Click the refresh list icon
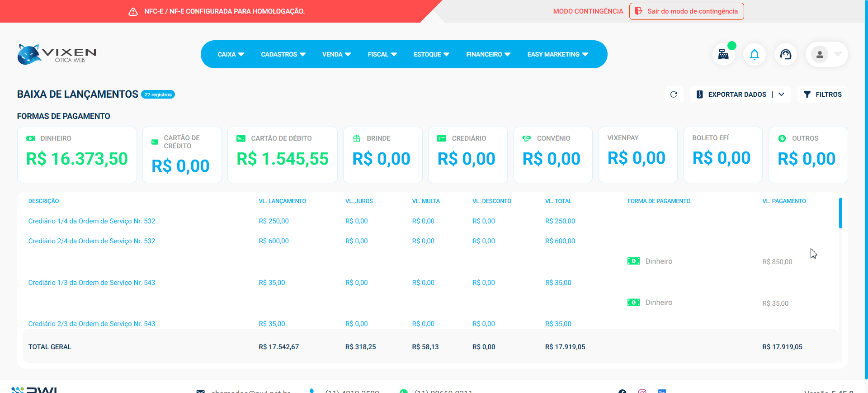This screenshot has height=393, width=868. click(674, 95)
